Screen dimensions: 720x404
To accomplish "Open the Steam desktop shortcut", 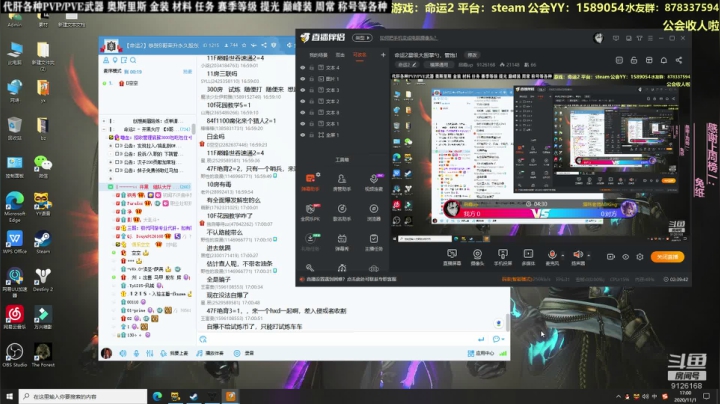I will [x=43, y=242].
